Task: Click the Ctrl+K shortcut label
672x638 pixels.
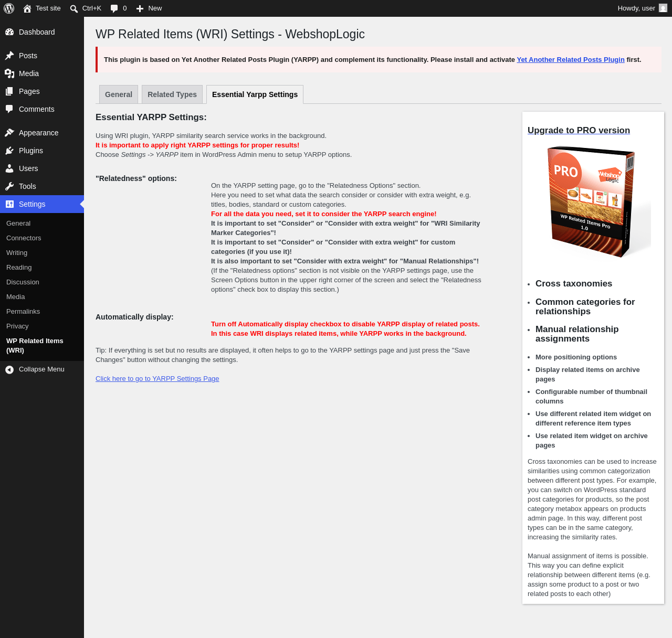Action: (x=92, y=8)
